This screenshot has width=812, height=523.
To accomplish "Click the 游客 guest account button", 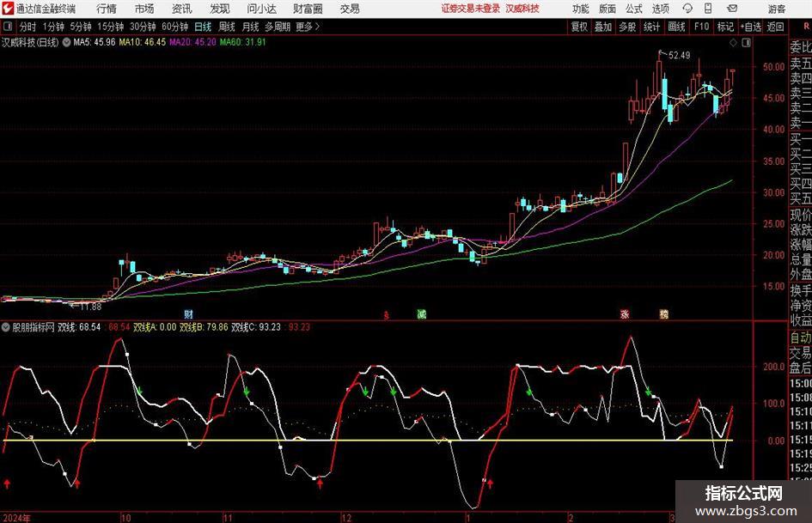I will 776,9.
